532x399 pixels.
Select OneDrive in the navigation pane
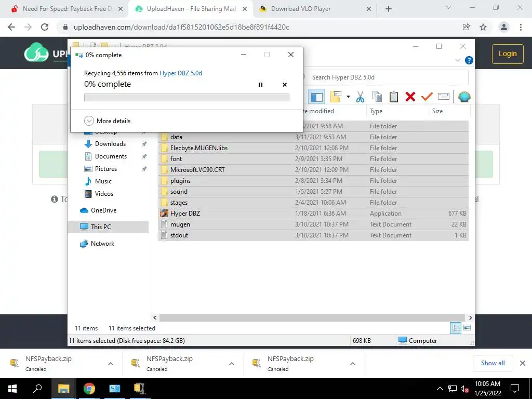103,210
